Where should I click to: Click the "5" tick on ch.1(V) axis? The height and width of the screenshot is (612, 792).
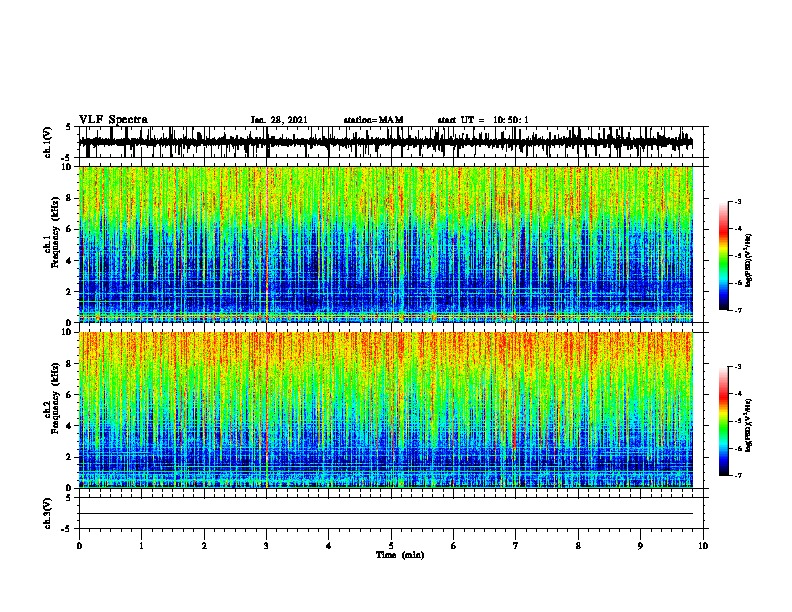pyautogui.click(x=68, y=127)
